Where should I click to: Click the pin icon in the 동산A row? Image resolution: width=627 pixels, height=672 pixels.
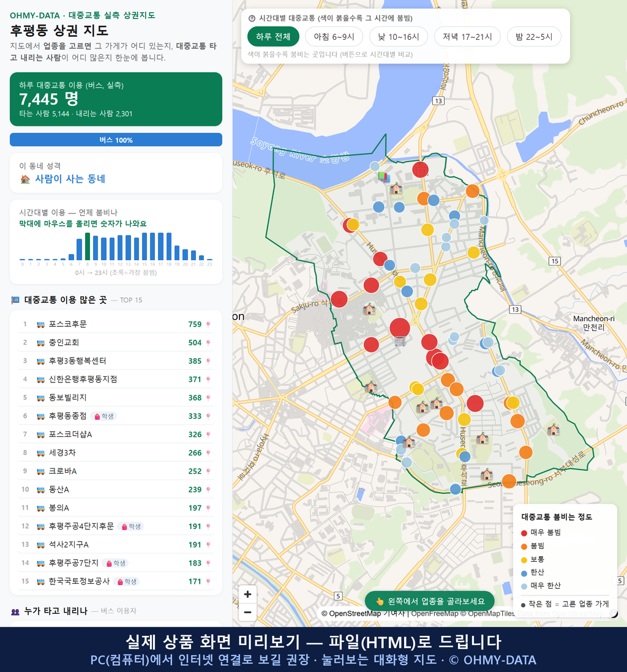(x=208, y=490)
